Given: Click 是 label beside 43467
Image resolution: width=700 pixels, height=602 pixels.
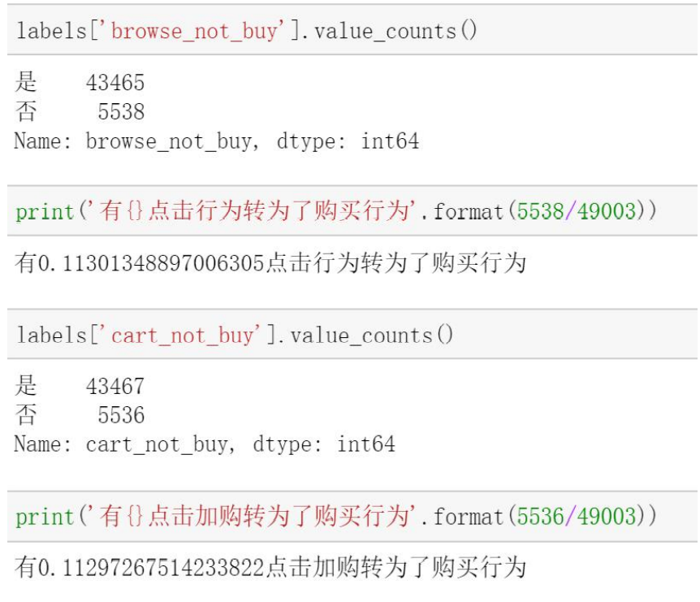Looking at the screenshot, I should [x=25, y=385].
